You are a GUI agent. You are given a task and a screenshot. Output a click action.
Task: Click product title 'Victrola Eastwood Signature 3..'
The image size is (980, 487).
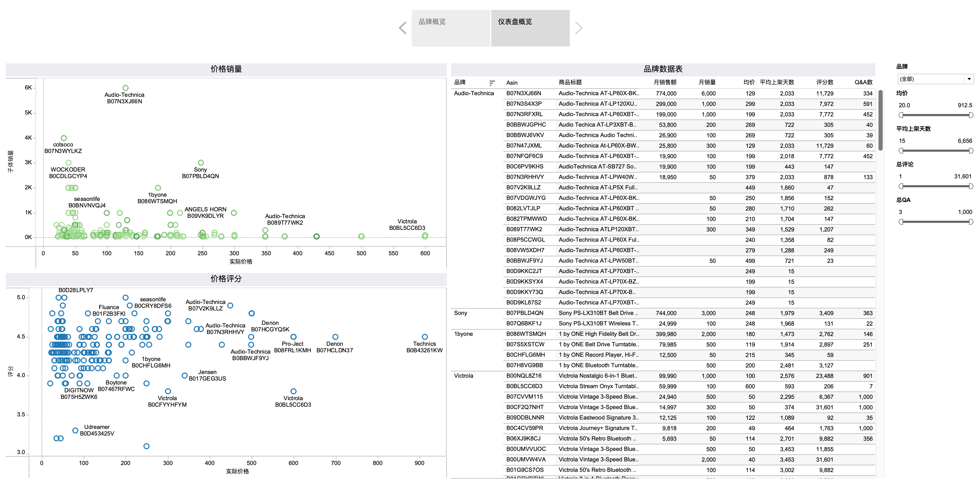tap(599, 418)
